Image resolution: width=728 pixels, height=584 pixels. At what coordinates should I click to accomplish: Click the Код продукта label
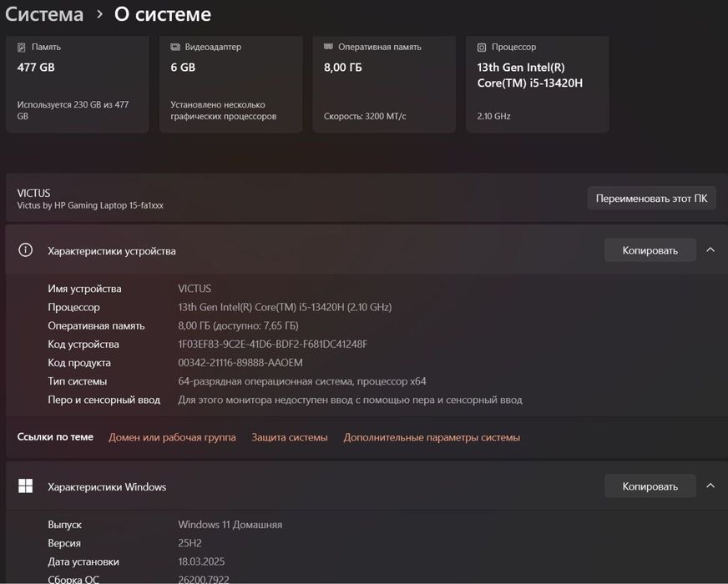coord(79,363)
